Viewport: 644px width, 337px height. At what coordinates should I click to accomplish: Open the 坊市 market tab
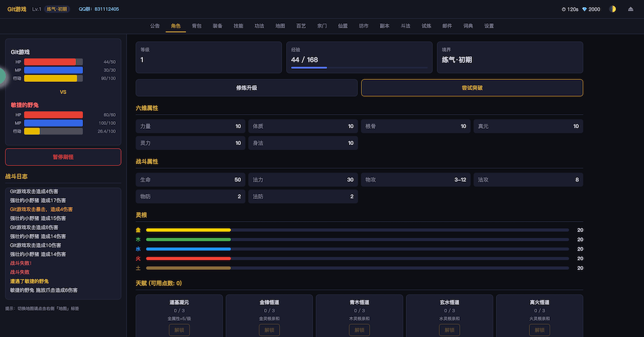coord(364,26)
